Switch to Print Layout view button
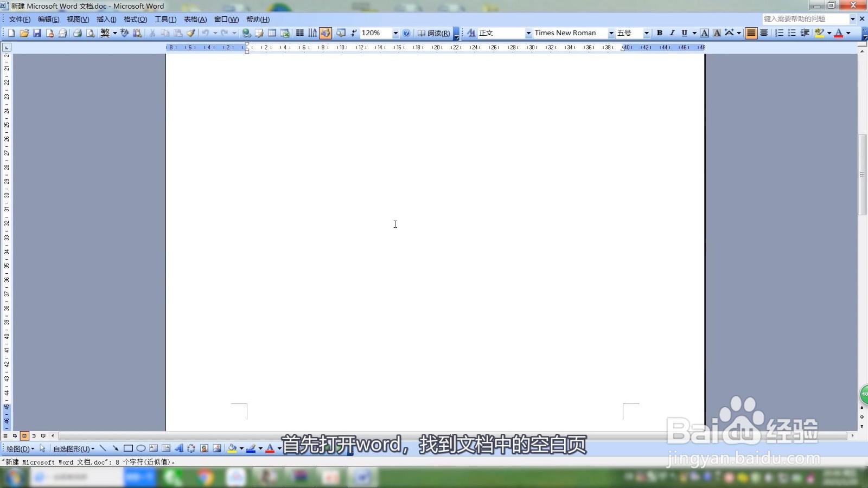Screen dimensions: 868x488 [x=24, y=435]
